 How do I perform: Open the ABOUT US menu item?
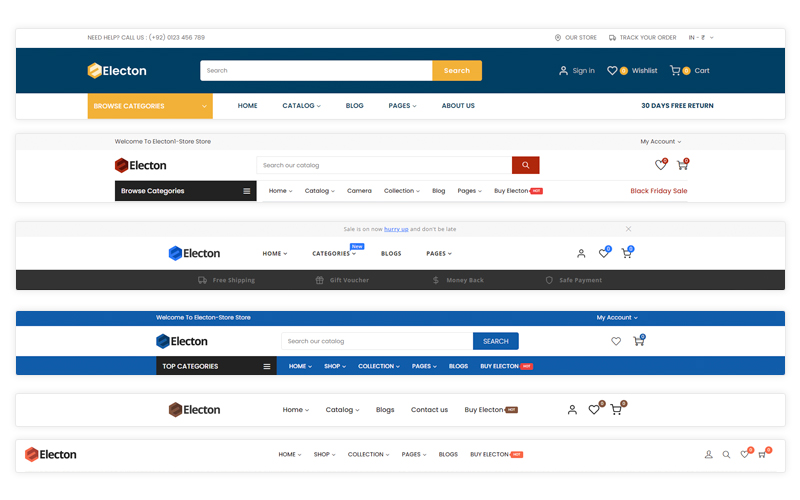tap(458, 106)
